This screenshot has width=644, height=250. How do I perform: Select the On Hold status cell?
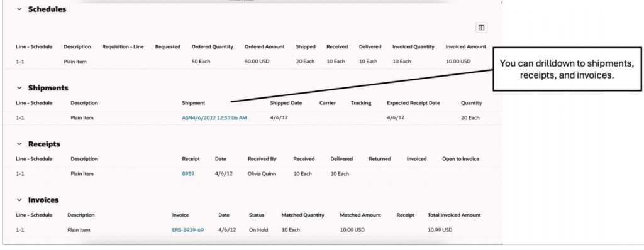tap(258, 230)
